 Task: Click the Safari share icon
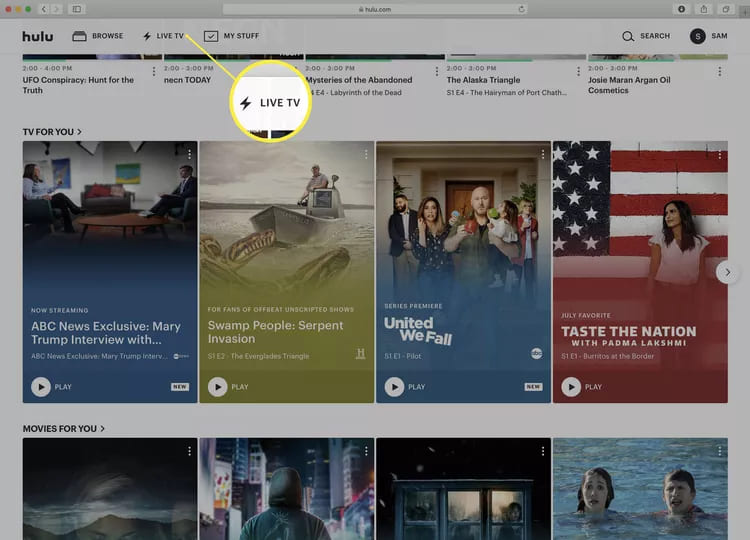point(704,9)
